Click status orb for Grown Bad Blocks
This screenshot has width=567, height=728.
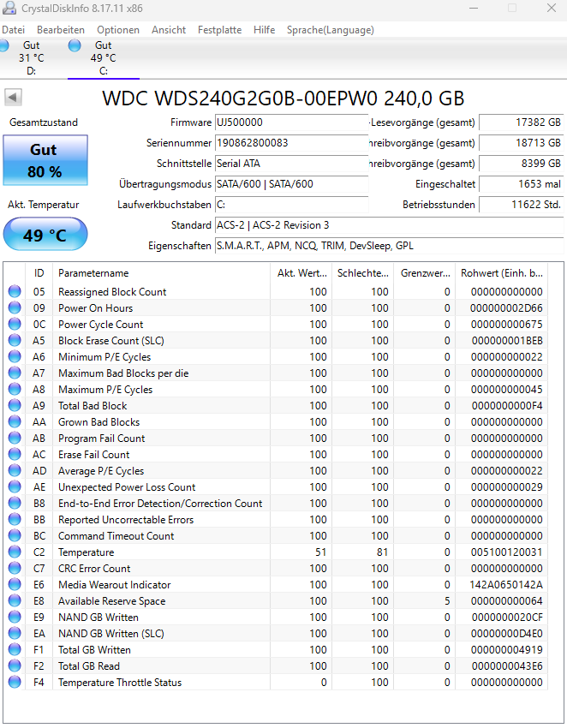tap(15, 421)
